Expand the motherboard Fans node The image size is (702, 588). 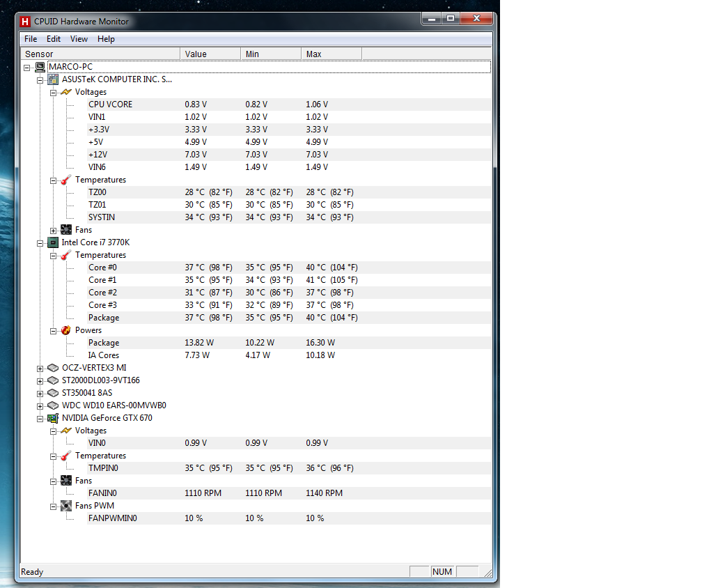click(54, 230)
